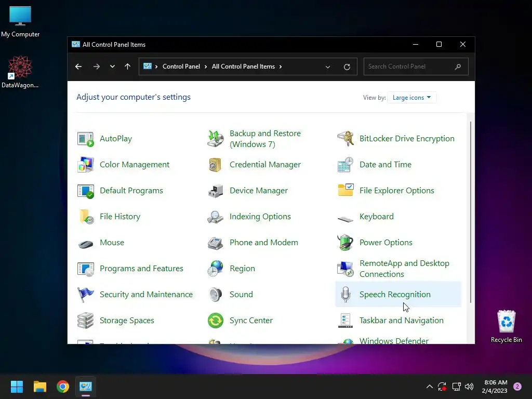Open File Explorer from the taskbar
The height and width of the screenshot is (399, 532).
tap(39, 387)
